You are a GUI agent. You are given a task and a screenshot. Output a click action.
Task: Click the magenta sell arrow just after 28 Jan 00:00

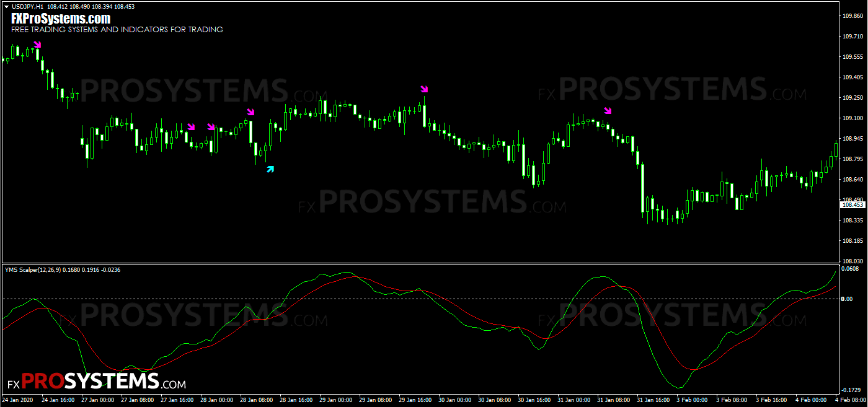click(211, 126)
